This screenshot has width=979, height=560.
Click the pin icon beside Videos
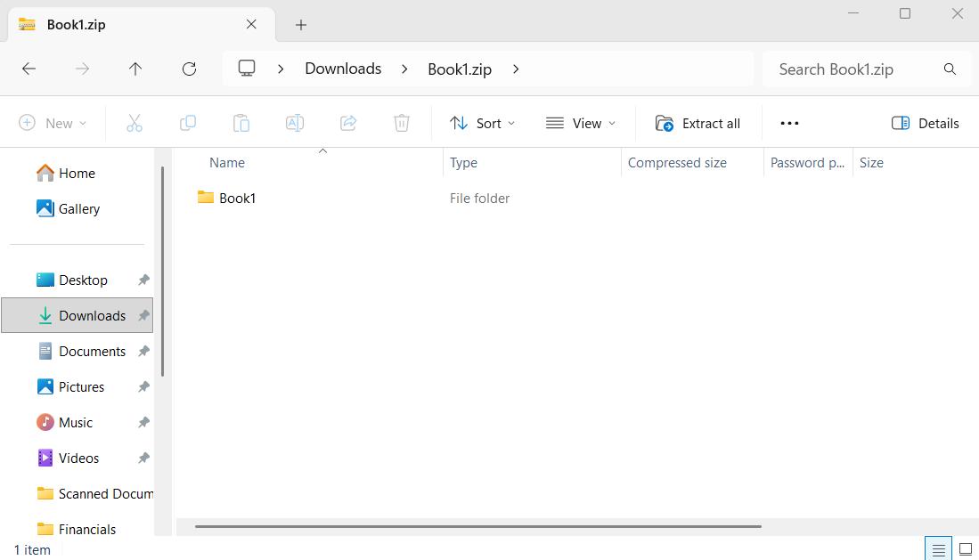coord(143,458)
